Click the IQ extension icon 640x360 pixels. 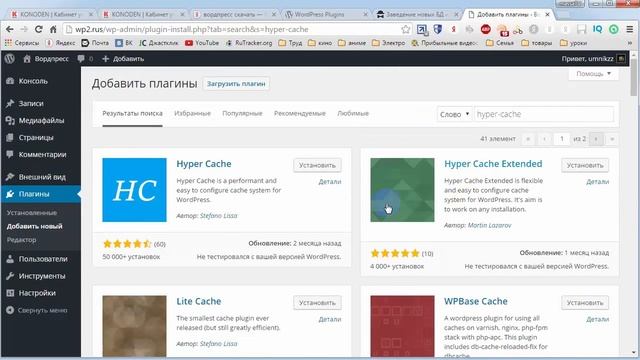coord(597,29)
